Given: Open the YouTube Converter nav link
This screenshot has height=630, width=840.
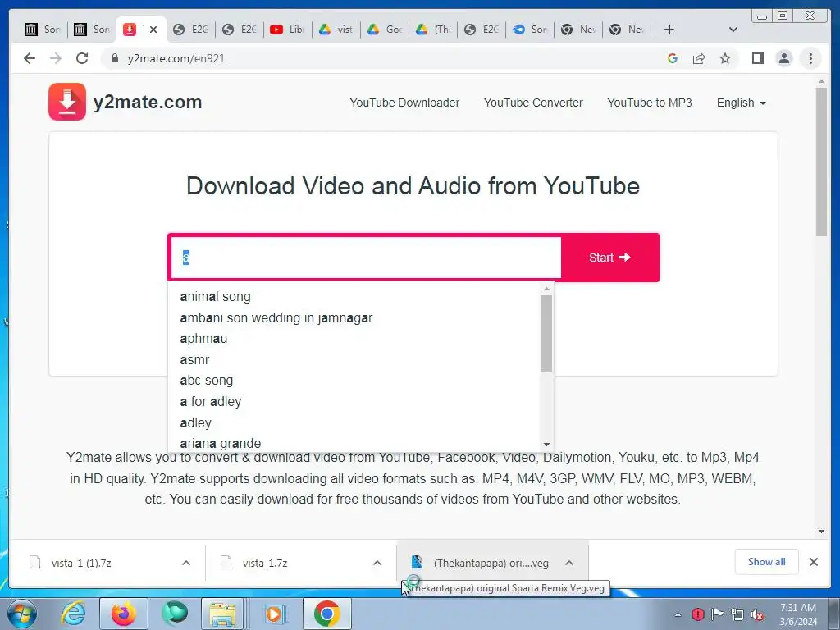Looking at the screenshot, I should point(533,103).
